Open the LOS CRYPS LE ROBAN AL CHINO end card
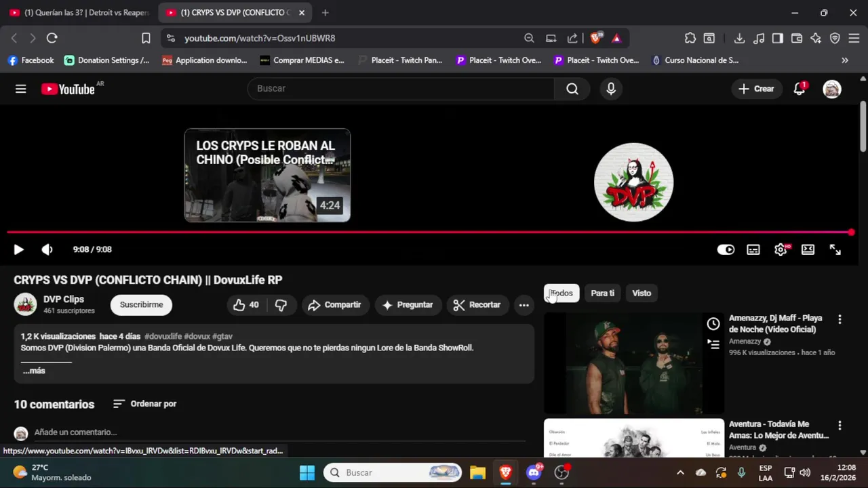The image size is (868, 488). pyautogui.click(x=267, y=176)
